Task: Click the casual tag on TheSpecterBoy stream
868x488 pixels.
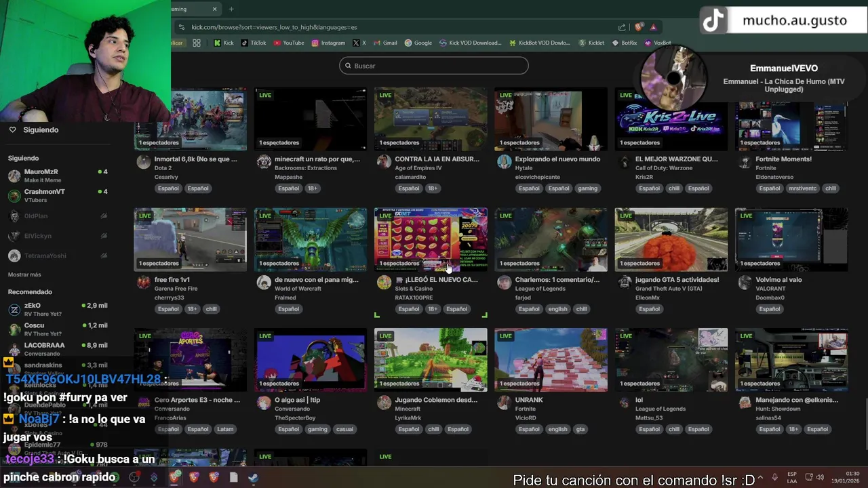Action: point(344,429)
